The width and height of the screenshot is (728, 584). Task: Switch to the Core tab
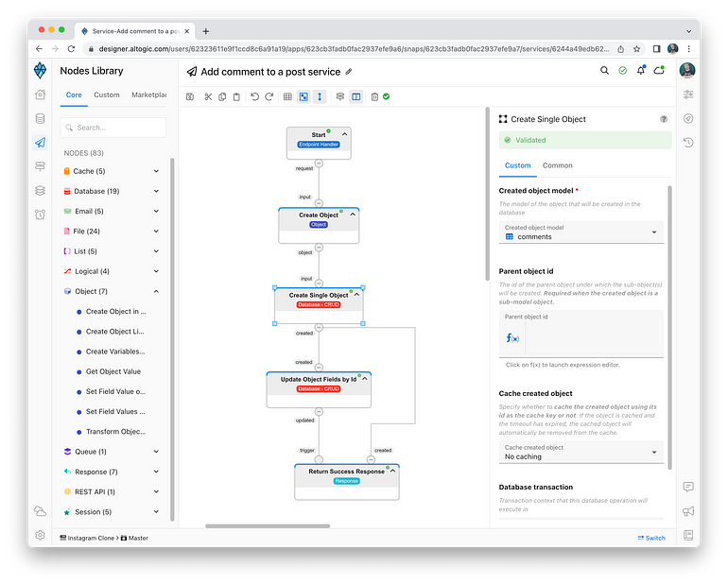pyautogui.click(x=74, y=95)
